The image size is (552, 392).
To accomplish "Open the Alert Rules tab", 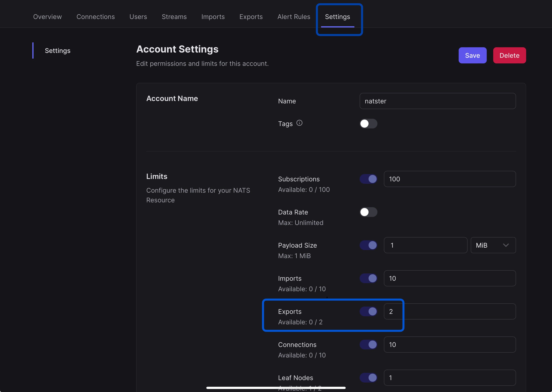I will coord(294,17).
